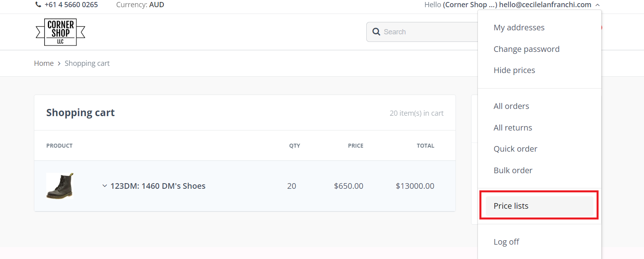644x259 pixels.
Task: Collapse the account menu caret
Action: click(x=597, y=5)
